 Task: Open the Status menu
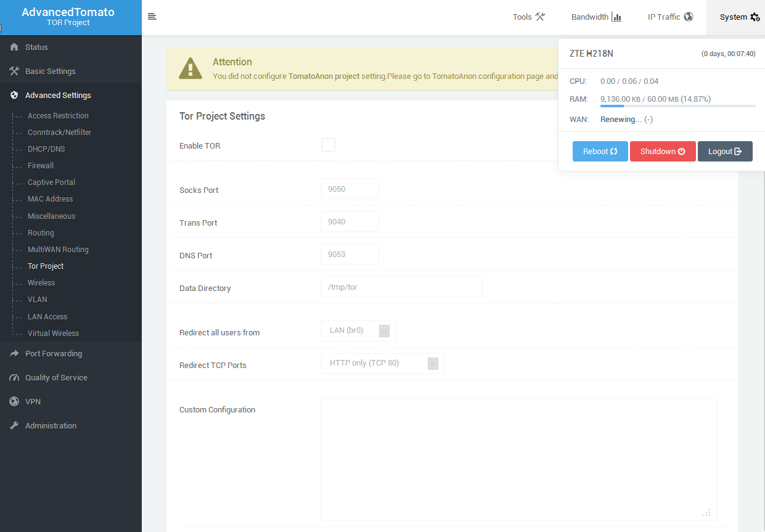71,47
